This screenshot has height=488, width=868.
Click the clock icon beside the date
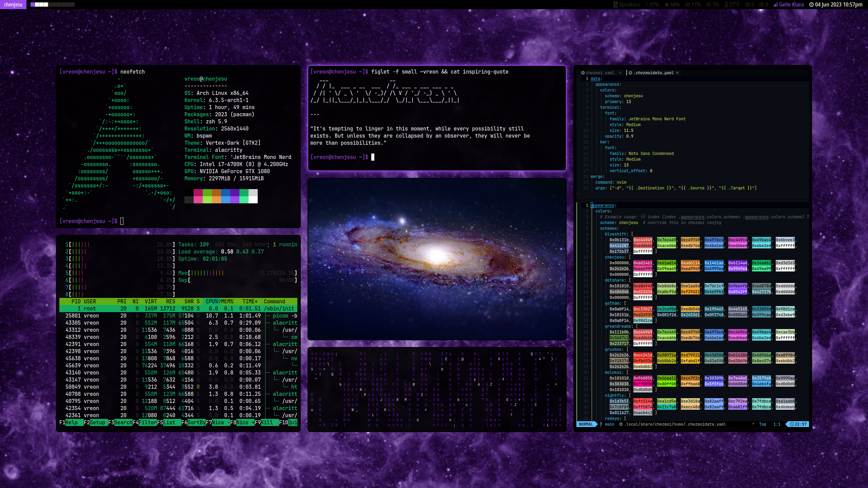tap(811, 5)
